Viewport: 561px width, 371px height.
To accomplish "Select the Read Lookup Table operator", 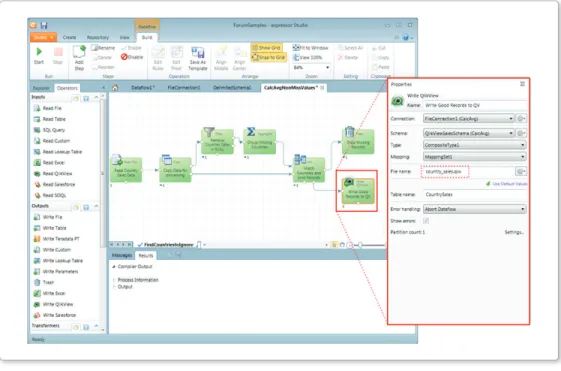I will pos(58,152).
